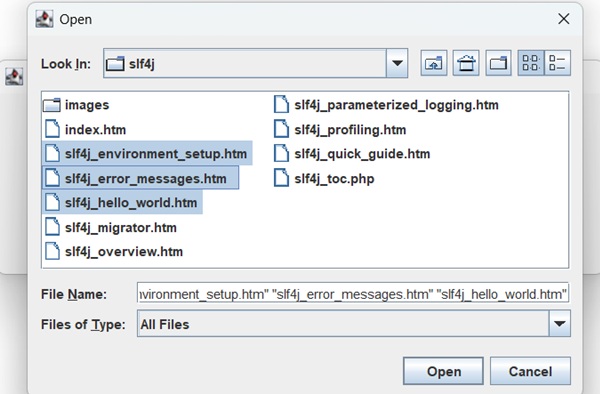Select slf4j_profiling.htm file name
This screenshot has height=394, width=600.
coord(350,130)
